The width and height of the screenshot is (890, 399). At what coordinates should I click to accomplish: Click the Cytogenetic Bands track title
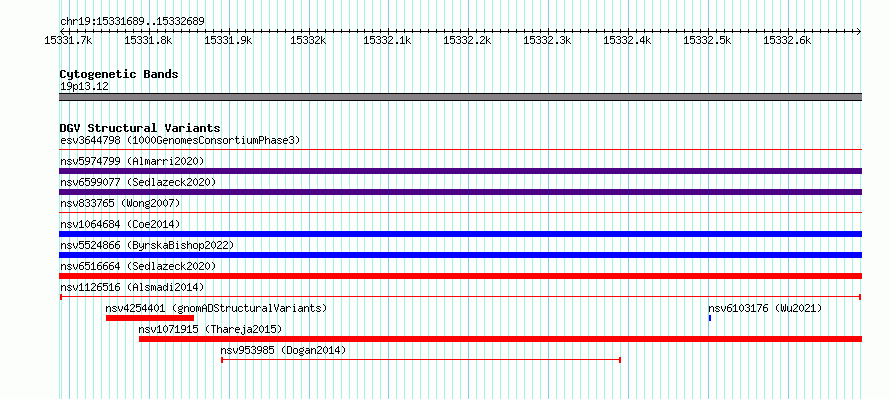(119, 74)
